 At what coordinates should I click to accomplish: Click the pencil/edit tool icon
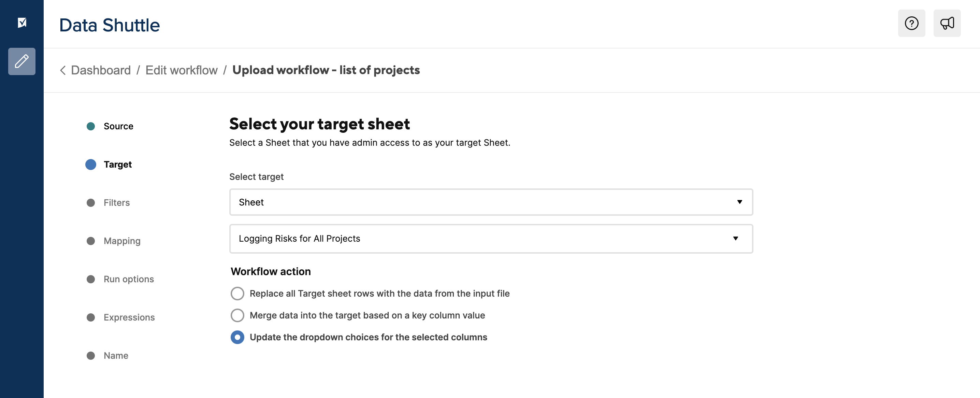pos(21,61)
